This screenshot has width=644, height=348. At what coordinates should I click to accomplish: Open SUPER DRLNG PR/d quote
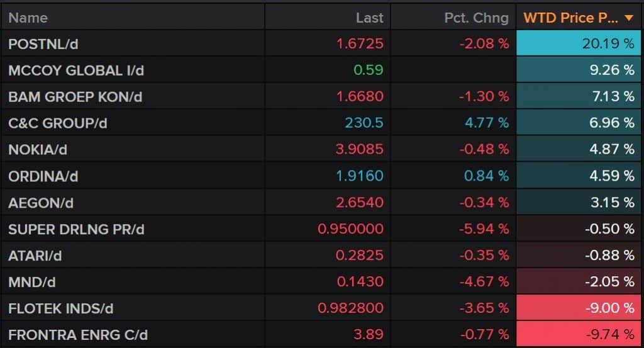click(76, 229)
